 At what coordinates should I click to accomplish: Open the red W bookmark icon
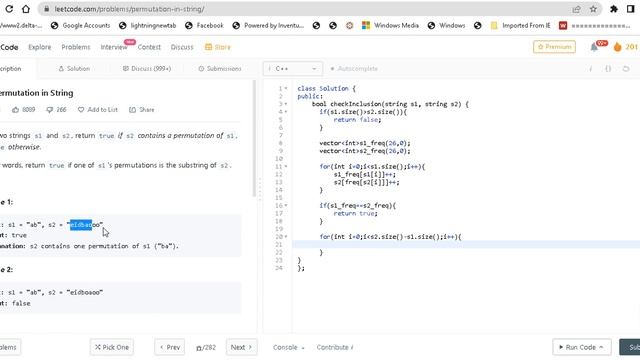[563, 25]
